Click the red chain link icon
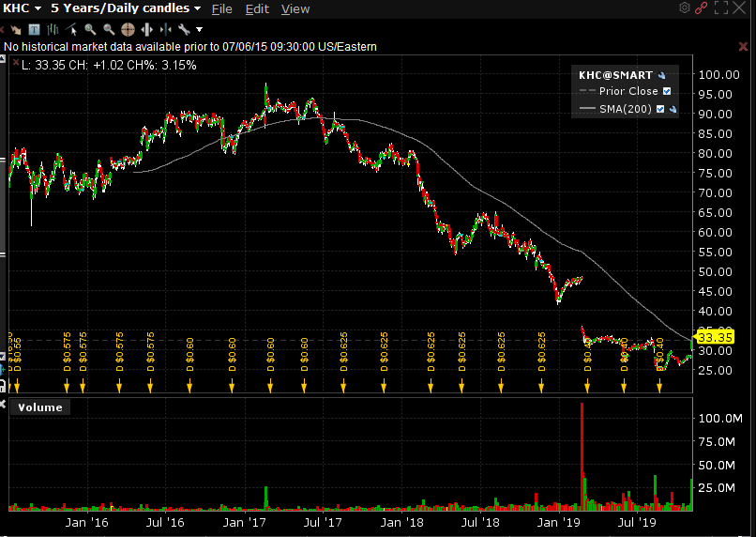The height and width of the screenshot is (537, 756). click(701, 8)
